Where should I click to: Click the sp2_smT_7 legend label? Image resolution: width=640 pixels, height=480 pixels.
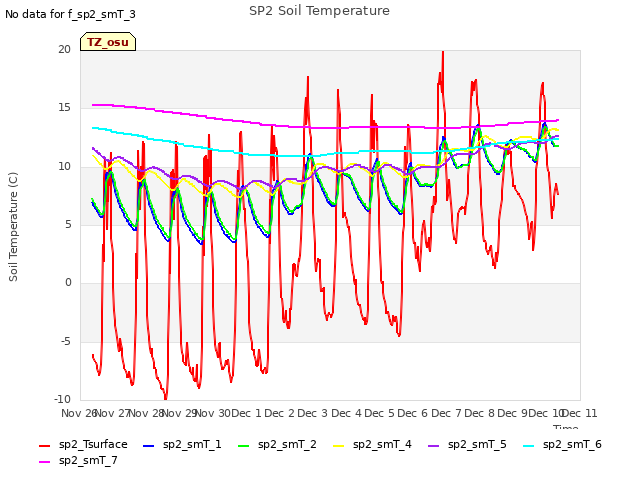(x=88, y=460)
